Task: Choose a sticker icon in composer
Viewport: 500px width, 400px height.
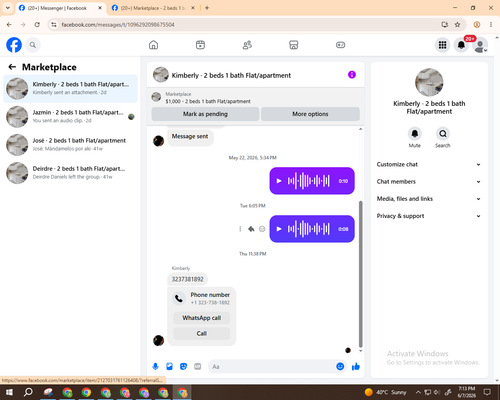Action: click(x=183, y=367)
